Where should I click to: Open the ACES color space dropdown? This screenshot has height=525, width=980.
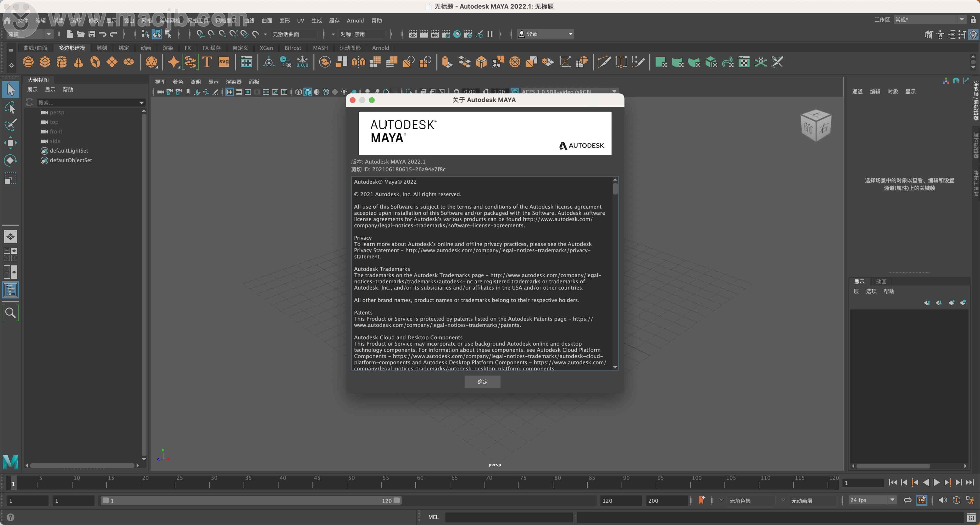pos(614,91)
